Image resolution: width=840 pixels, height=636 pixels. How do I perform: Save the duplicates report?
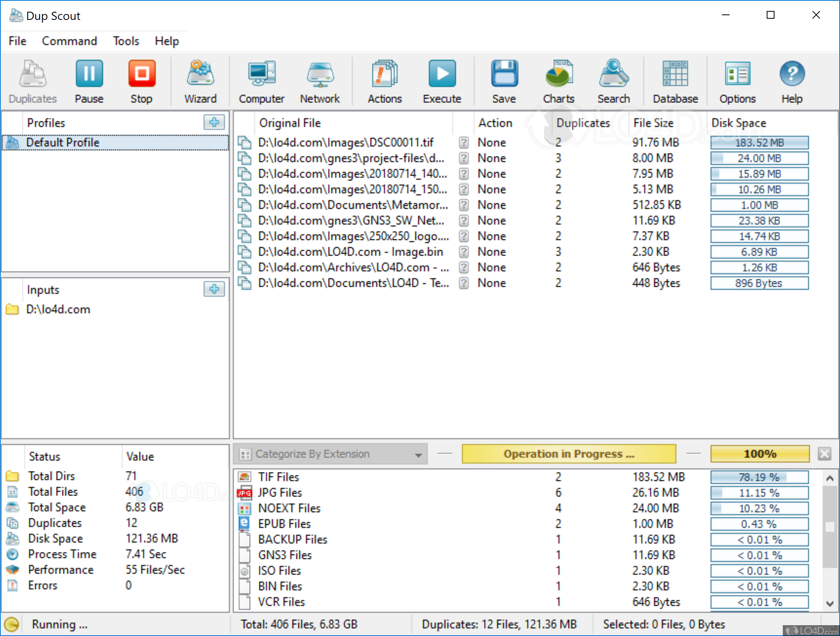[x=504, y=80]
